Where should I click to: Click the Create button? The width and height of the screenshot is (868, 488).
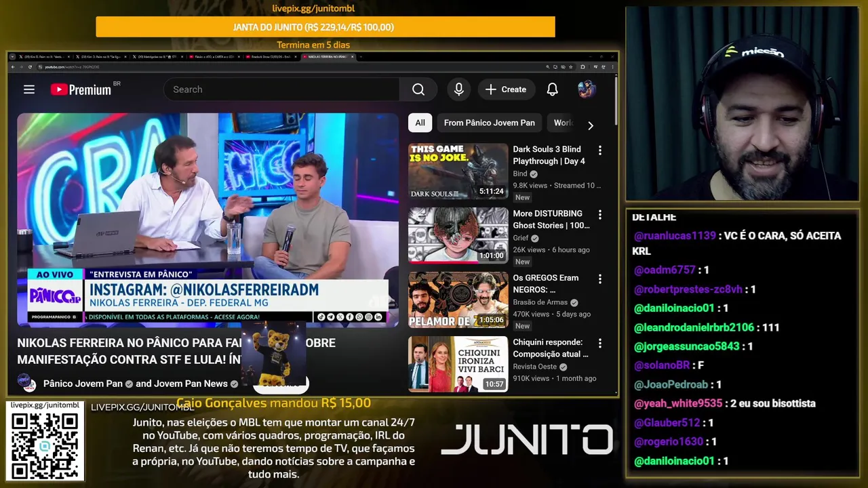tap(506, 89)
